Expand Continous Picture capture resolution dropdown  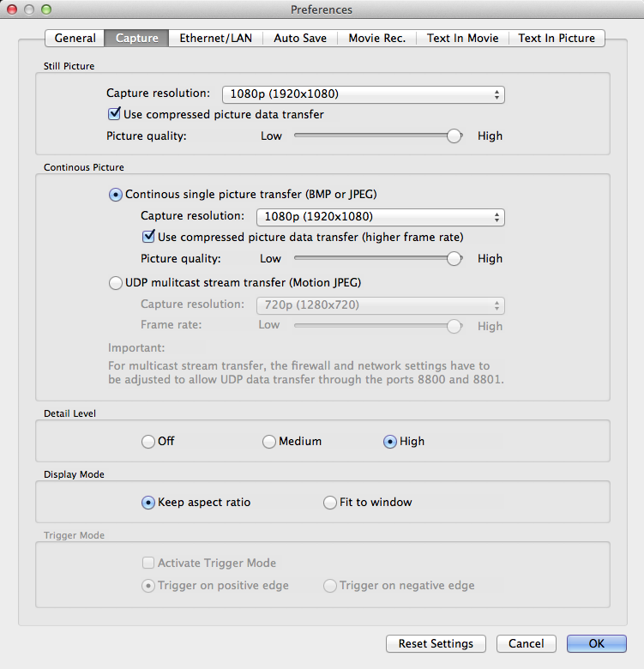380,217
